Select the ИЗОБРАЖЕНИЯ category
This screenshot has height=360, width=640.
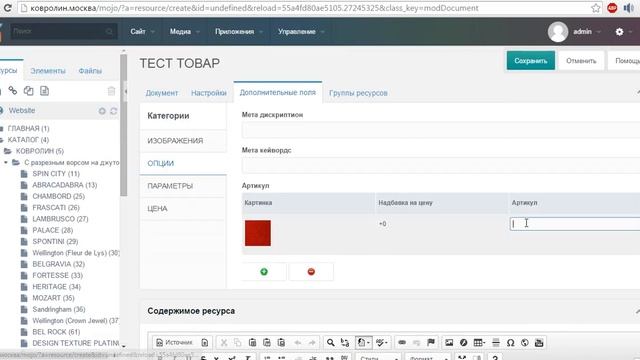click(183, 141)
